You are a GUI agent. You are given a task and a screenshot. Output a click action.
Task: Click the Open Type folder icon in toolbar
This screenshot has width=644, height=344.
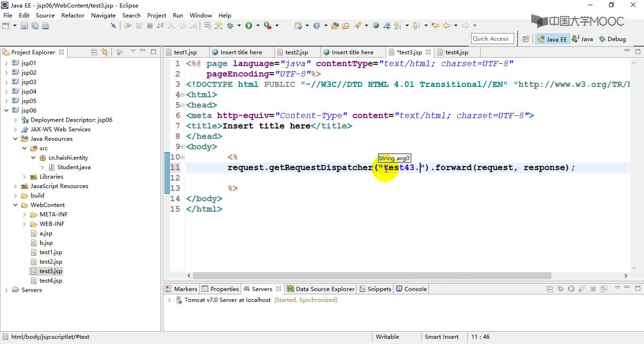tap(335, 26)
